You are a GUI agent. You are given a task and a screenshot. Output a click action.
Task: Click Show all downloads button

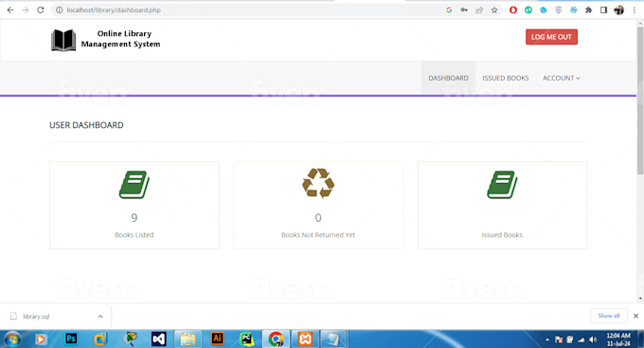609,316
